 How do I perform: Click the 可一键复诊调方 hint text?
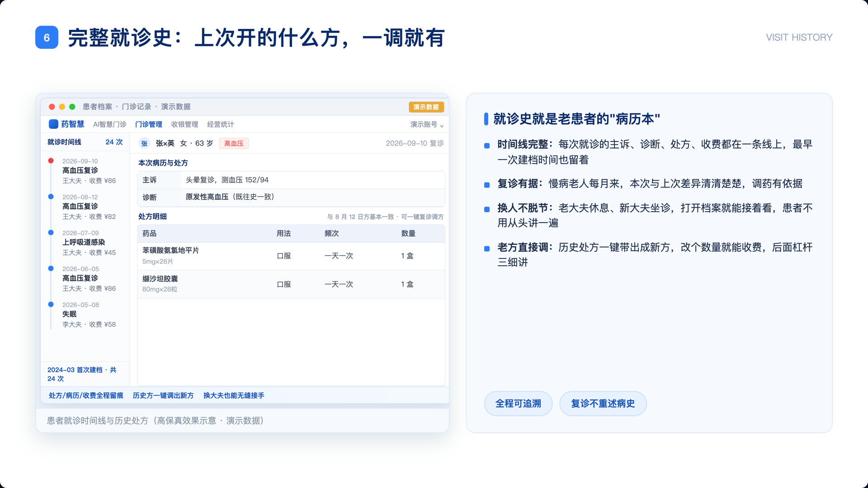[422, 217]
